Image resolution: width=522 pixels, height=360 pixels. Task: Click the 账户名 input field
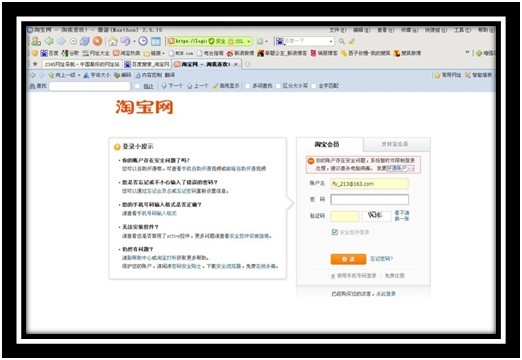(369, 184)
